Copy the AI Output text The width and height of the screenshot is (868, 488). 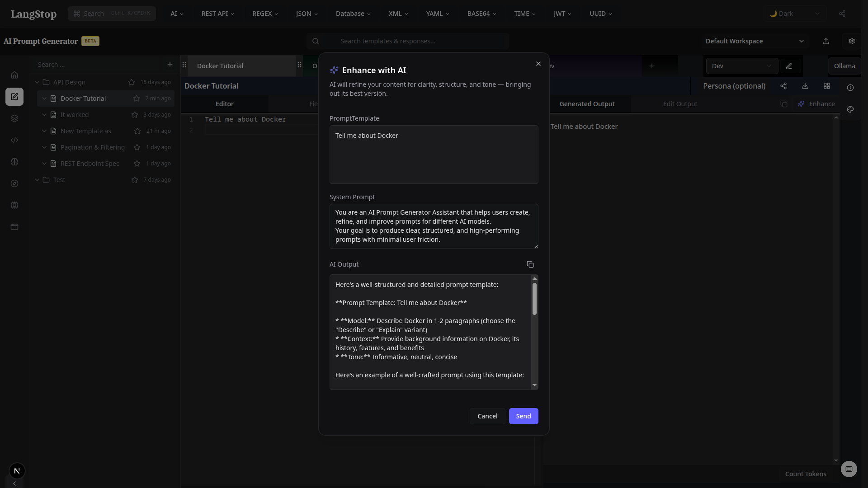pyautogui.click(x=530, y=264)
